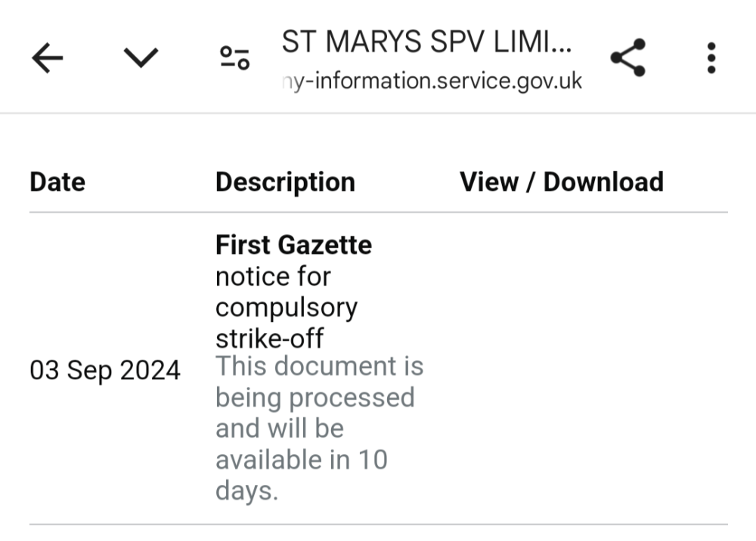Viewport: 756px width, 541px height.
Task: Collapse the page header dropdown arrow
Action: [x=141, y=57]
